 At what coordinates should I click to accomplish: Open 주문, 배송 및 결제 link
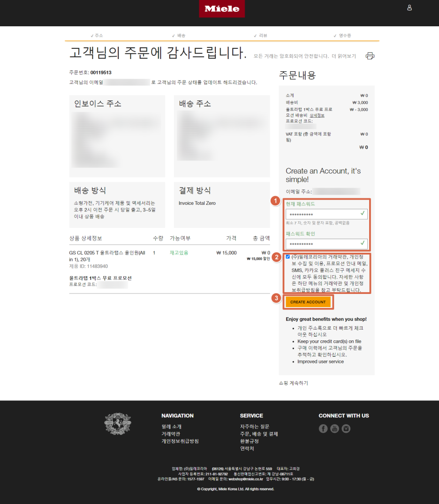[x=259, y=434]
